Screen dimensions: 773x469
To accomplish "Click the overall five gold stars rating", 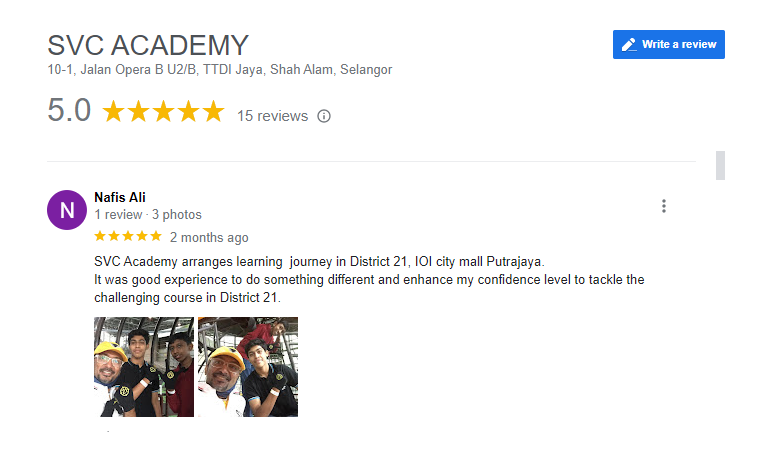I will 163,111.
